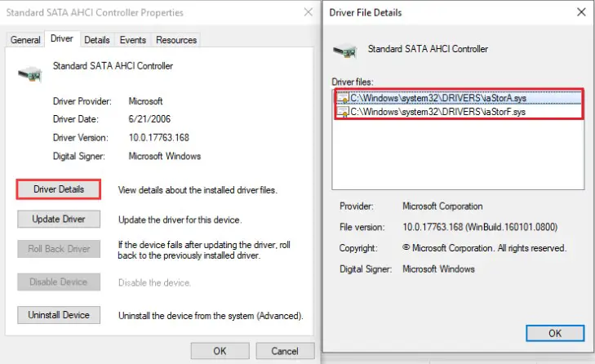Select the iaStorA.sys driver file
The image size is (595, 364).
coord(459,98)
